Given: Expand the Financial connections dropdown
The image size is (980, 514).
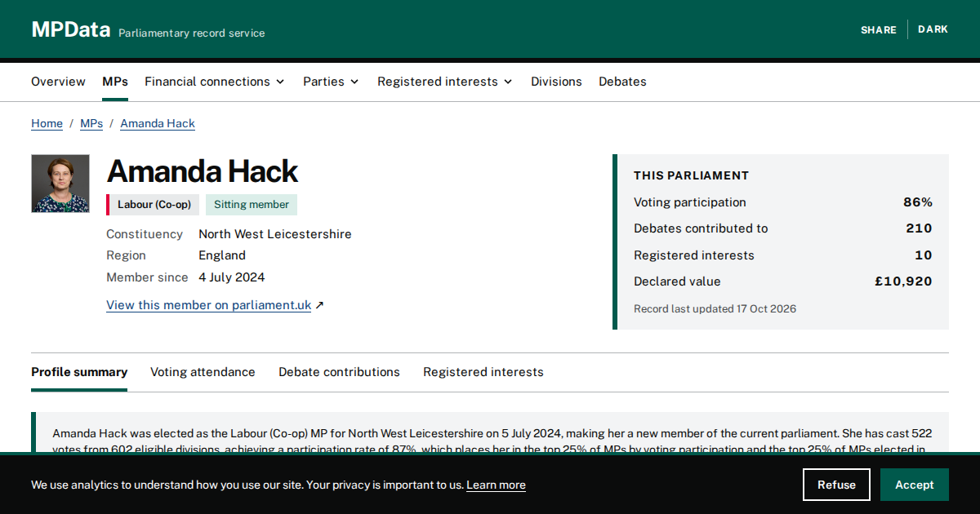Looking at the screenshot, I should pos(215,82).
